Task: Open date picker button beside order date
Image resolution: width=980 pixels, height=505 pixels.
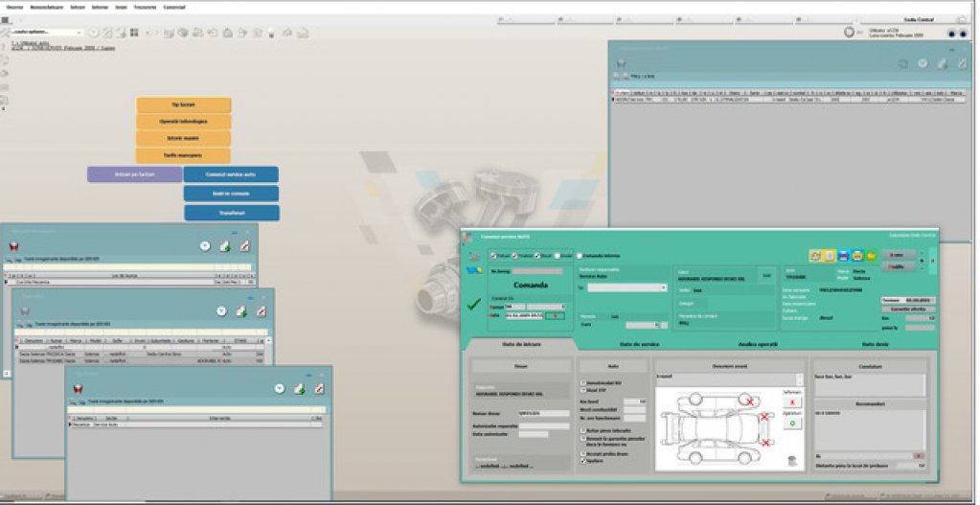Action: [x=555, y=316]
